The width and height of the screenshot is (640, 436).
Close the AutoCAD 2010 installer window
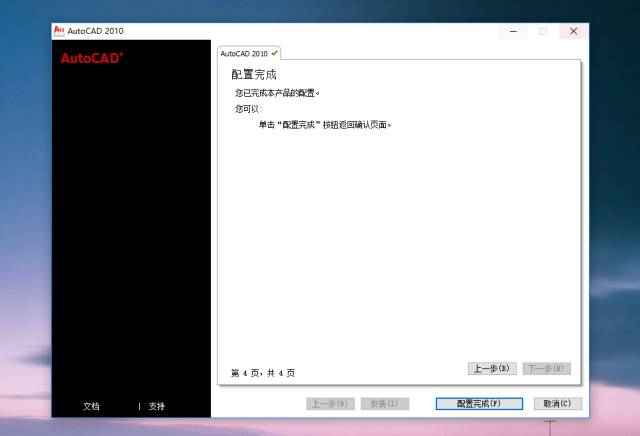573,31
